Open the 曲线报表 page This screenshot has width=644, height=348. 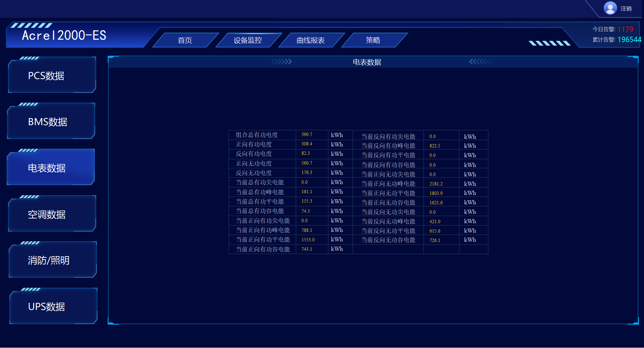pos(310,40)
